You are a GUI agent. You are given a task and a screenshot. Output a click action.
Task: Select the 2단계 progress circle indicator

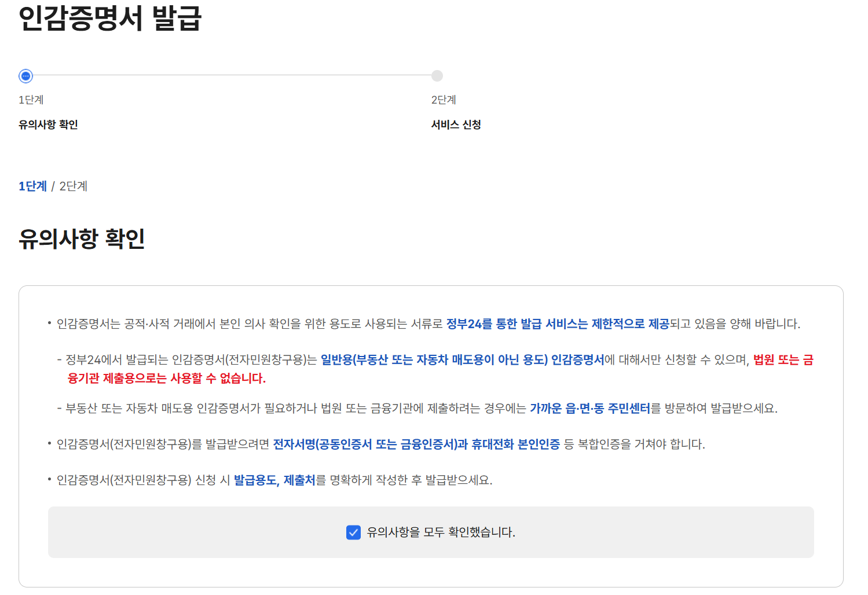pyautogui.click(x=437, y=76)
